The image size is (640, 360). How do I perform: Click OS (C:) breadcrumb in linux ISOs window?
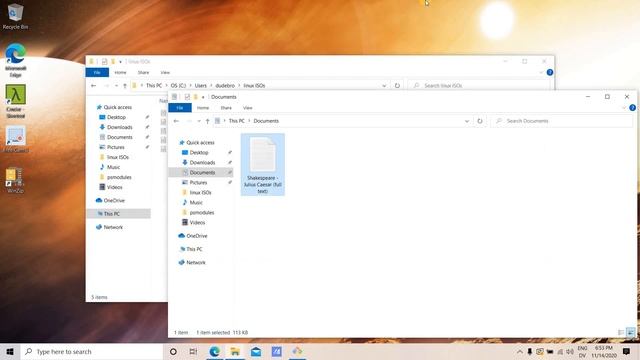178,85
